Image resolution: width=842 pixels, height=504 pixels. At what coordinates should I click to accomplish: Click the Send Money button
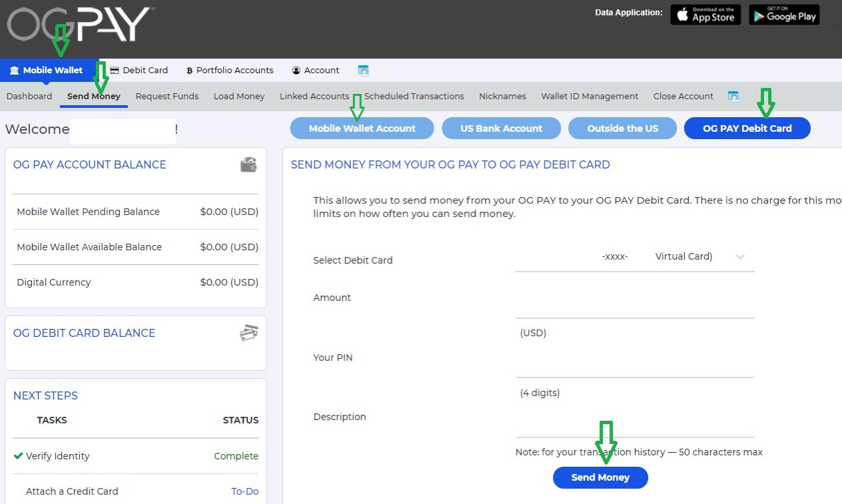pos(600,477)
